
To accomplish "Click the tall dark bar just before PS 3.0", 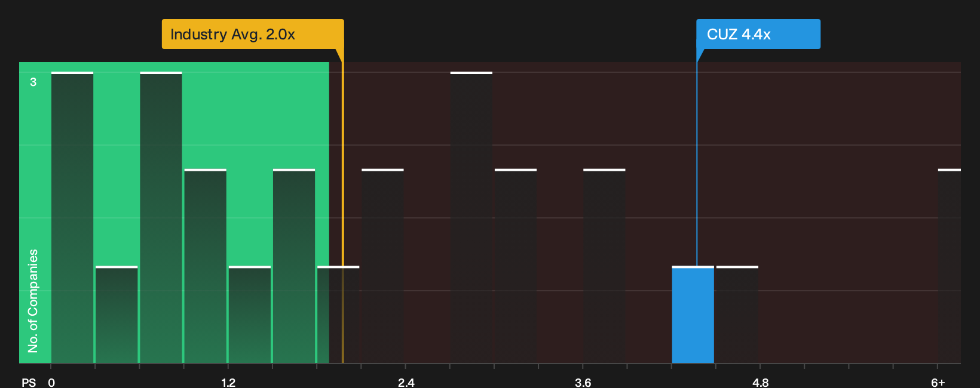I will tap(471, 217).
